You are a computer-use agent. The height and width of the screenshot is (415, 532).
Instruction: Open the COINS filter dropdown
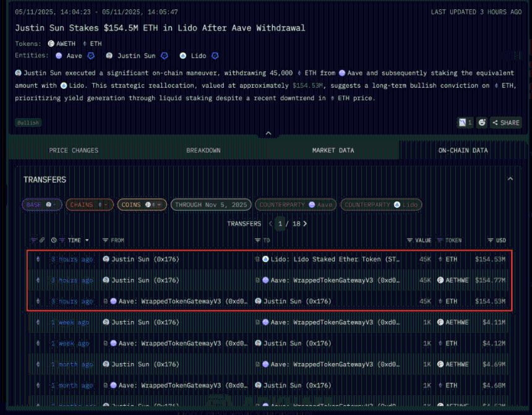(142, 204)
